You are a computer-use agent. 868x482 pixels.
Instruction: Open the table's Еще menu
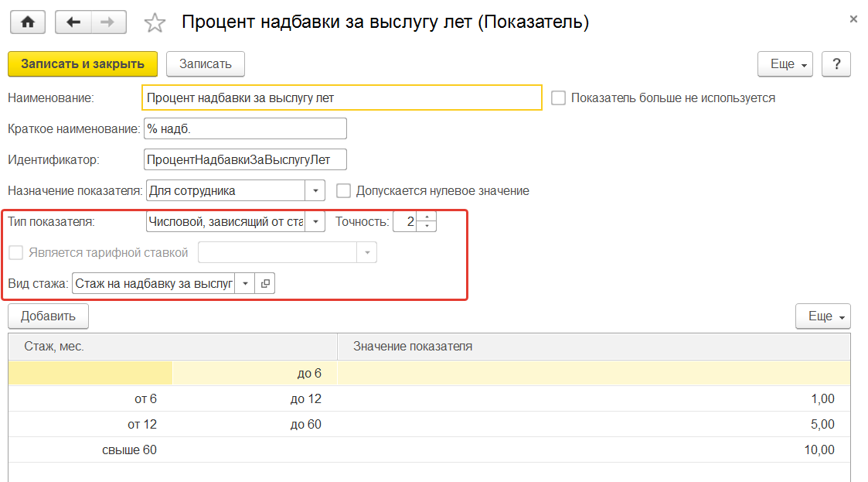coord(822,316)
